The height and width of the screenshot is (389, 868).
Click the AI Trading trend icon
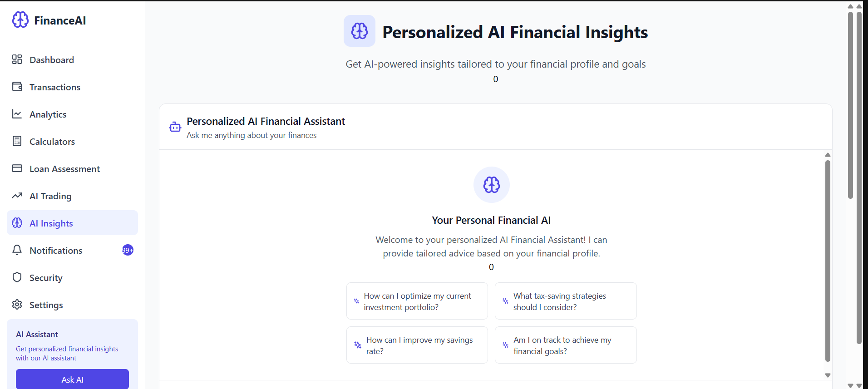(x=17, y=196)
